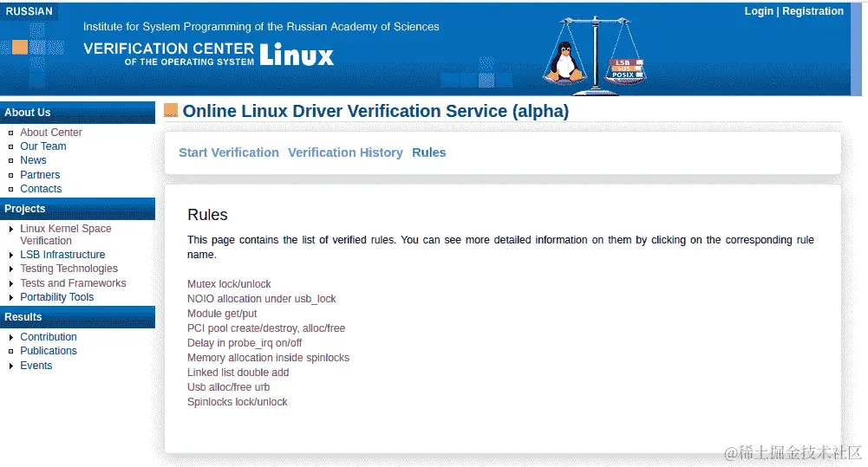The width and height of the screenshot is (868, 467).
Task: Open LSB Infrastructure project
Action: (x=62, y=255)
